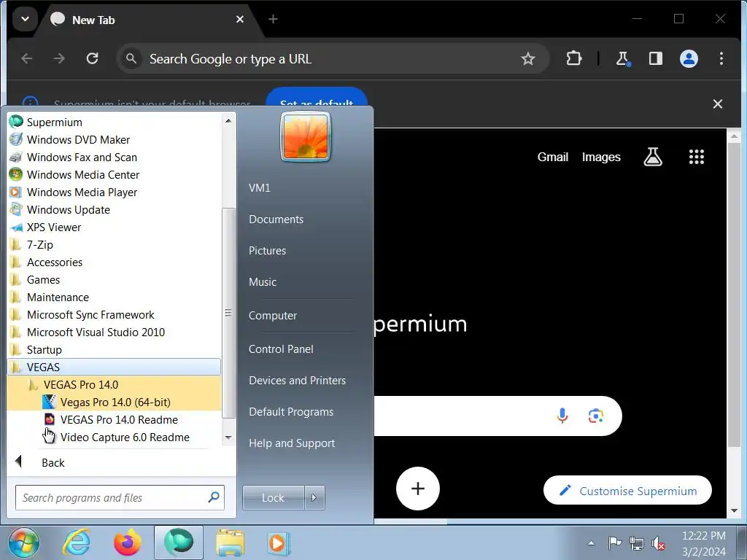Launch Supermium from the programs list
The height and width of the screenshot is (560, 747).
click(115, 122)
